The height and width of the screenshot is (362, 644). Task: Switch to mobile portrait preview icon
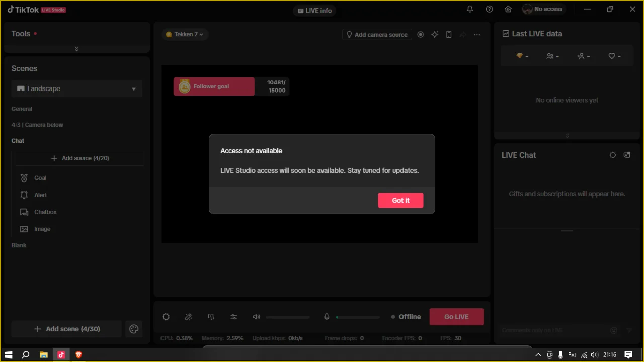(449, 35)
